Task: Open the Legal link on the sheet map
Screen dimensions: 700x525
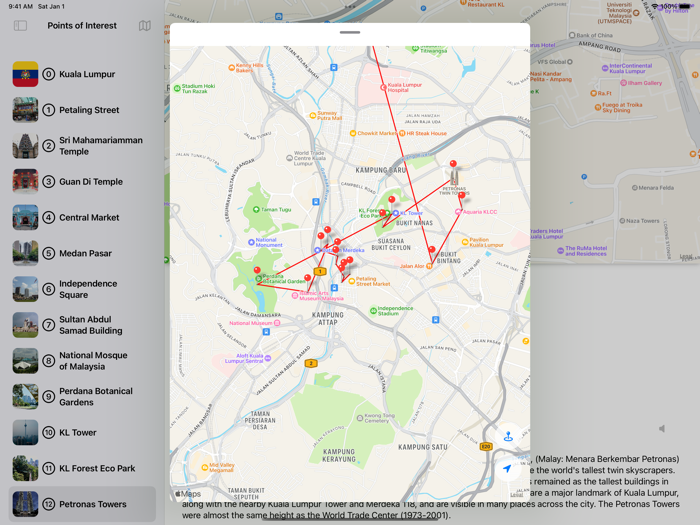Action: tap(517, 495)
